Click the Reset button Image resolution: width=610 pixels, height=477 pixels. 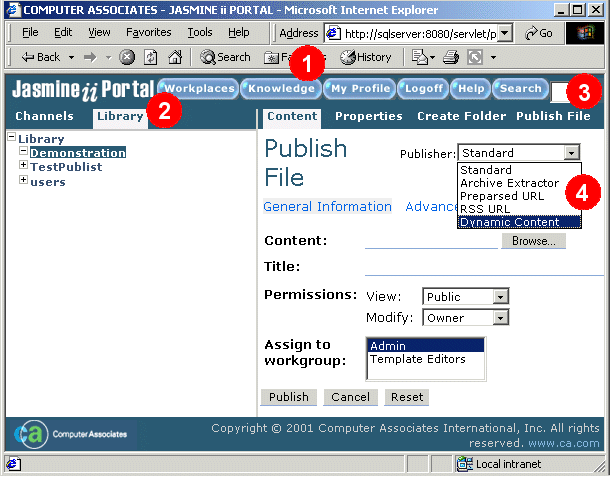(x=407, y=397)
